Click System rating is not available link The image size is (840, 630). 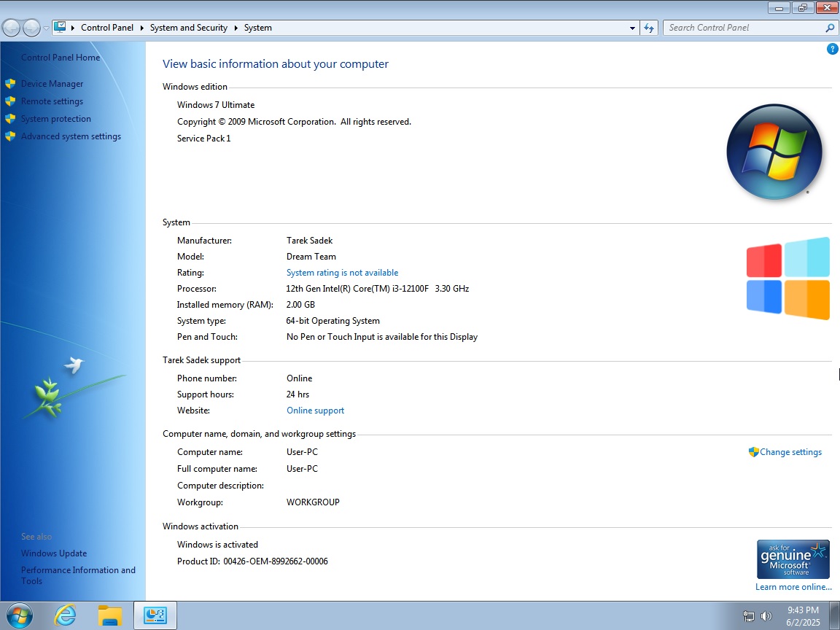(342, 273)
